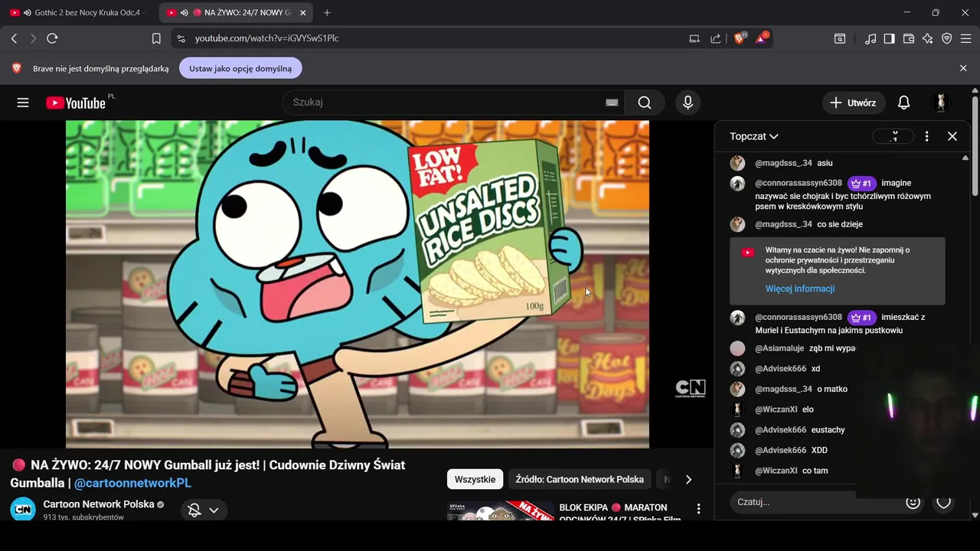
Task: Dismiss the default browser infobar
Action: [963, 68]
